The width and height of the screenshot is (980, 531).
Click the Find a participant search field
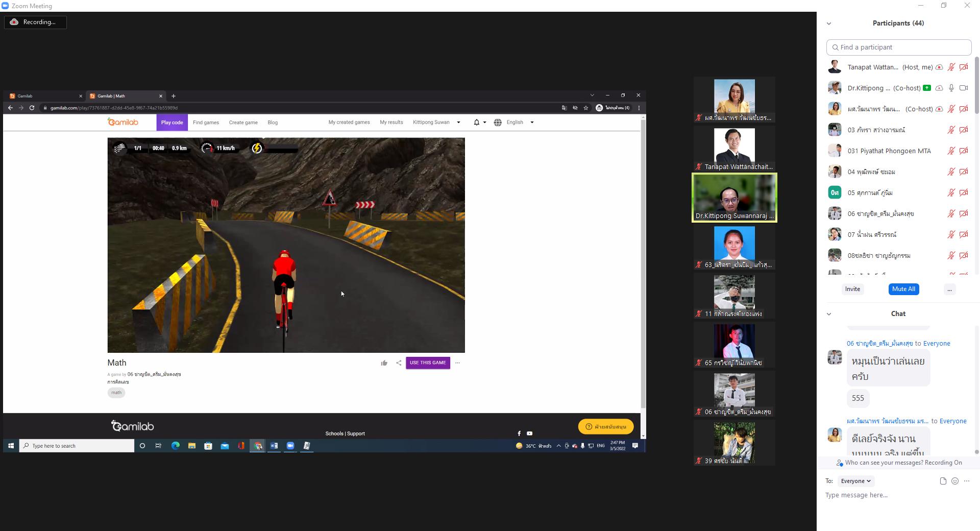coord(899,47)
